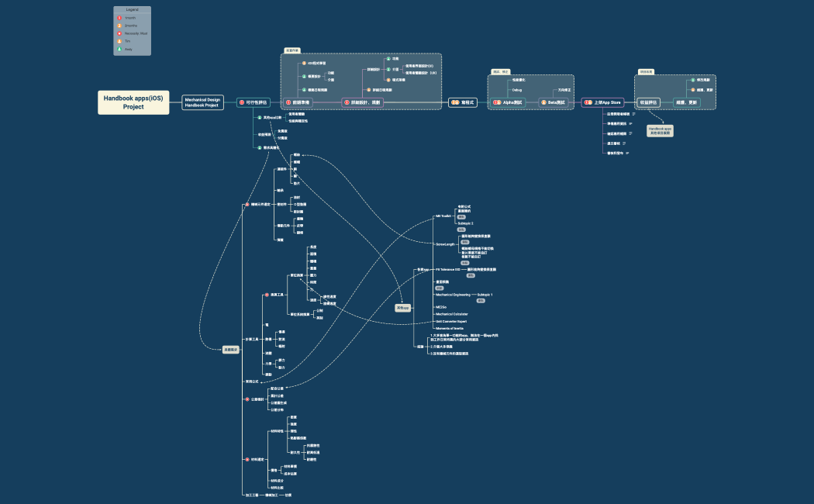Viewport: 814px width, 504px height.
Task: Click the note icon beside 提交審核
Action: point(624,143)
